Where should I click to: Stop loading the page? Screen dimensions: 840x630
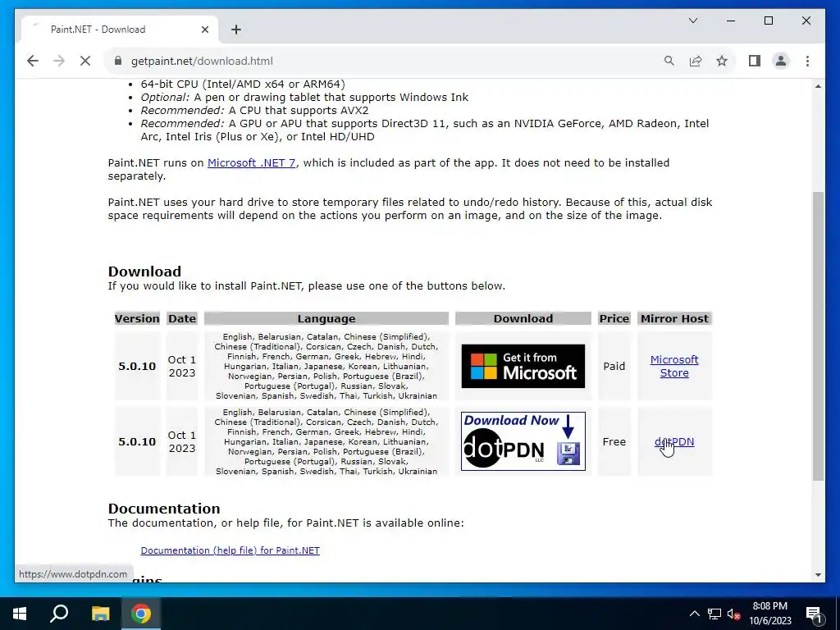[85, 61]
